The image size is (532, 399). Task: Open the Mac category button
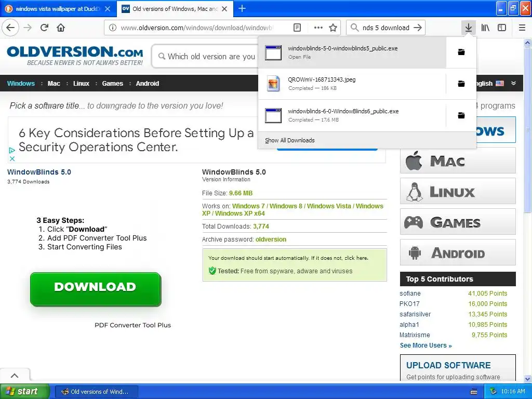[458, 161]
